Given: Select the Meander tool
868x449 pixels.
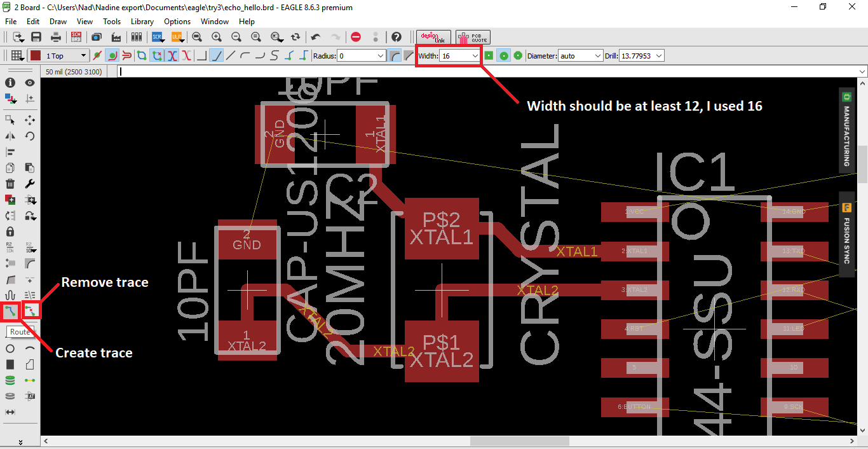Looking at the screenshot, I should point(10,295).
